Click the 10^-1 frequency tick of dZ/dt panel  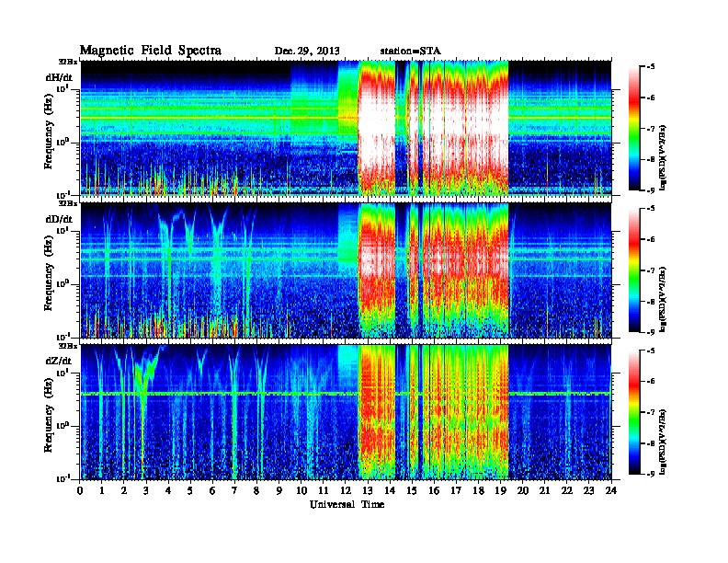point(63,478)
